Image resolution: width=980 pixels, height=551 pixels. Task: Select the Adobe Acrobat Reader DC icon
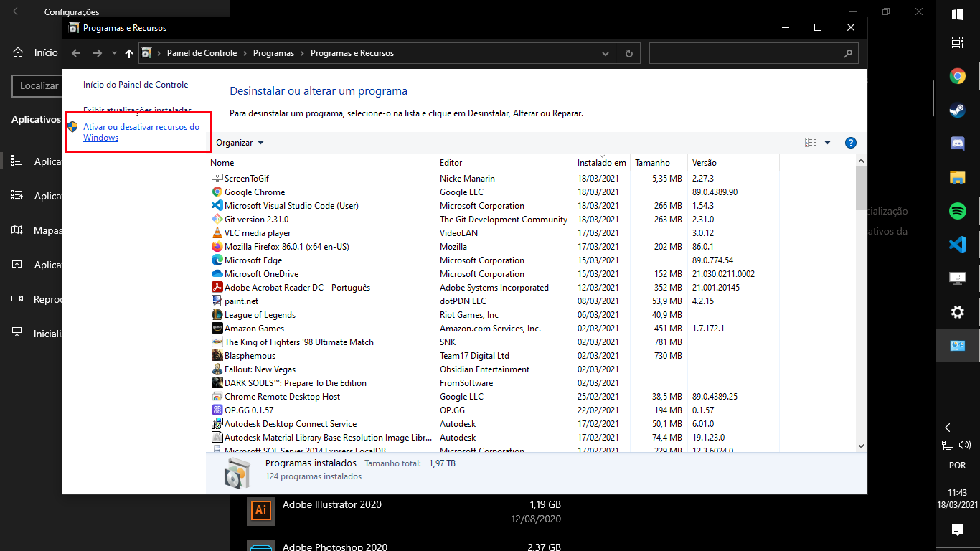(217, 287)
